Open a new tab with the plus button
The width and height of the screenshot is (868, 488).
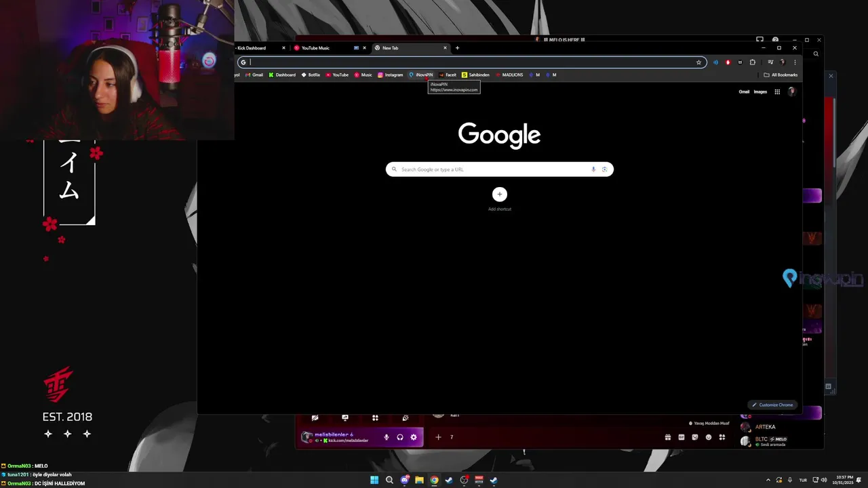click(457, 48)
